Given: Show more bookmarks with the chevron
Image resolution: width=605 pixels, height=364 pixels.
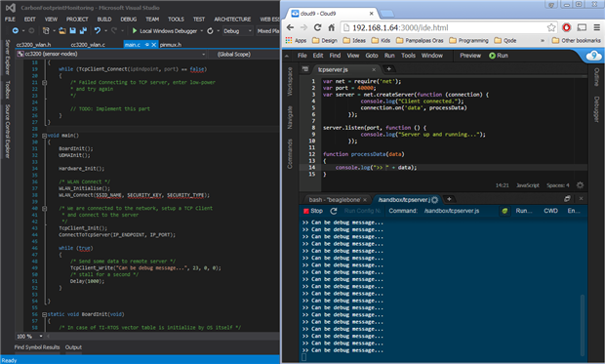Looking at the screenshot, I should [543, 40].
